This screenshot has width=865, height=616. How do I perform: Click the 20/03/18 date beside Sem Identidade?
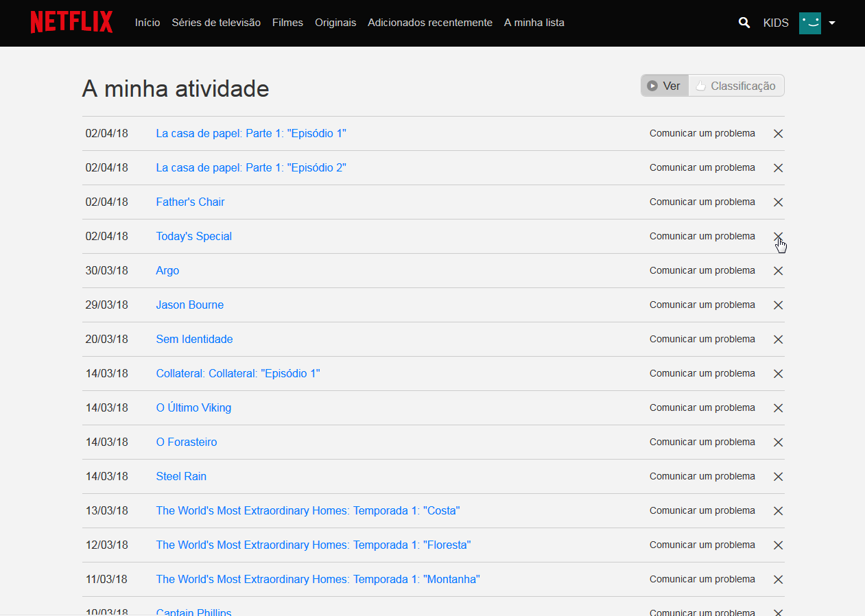click(x=106, y=339)
